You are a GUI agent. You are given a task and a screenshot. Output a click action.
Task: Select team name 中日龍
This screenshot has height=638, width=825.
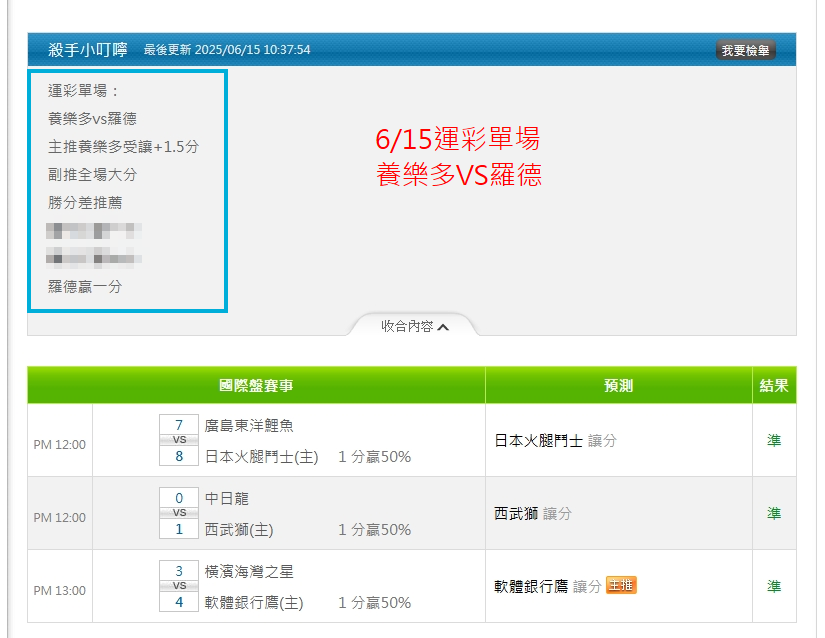point(226,498)
